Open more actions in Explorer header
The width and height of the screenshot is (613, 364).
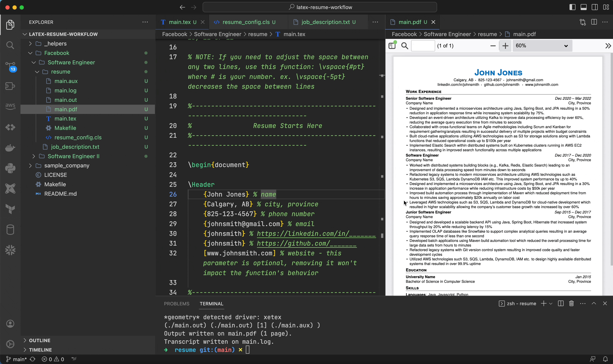[x=145, y=22]
